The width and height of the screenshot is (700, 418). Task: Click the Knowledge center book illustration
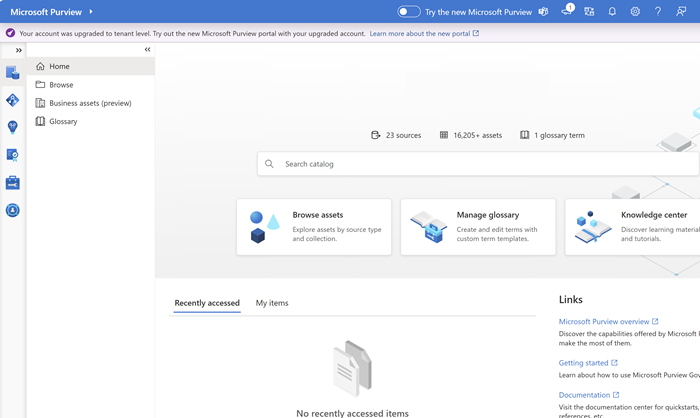pos(593,227)
